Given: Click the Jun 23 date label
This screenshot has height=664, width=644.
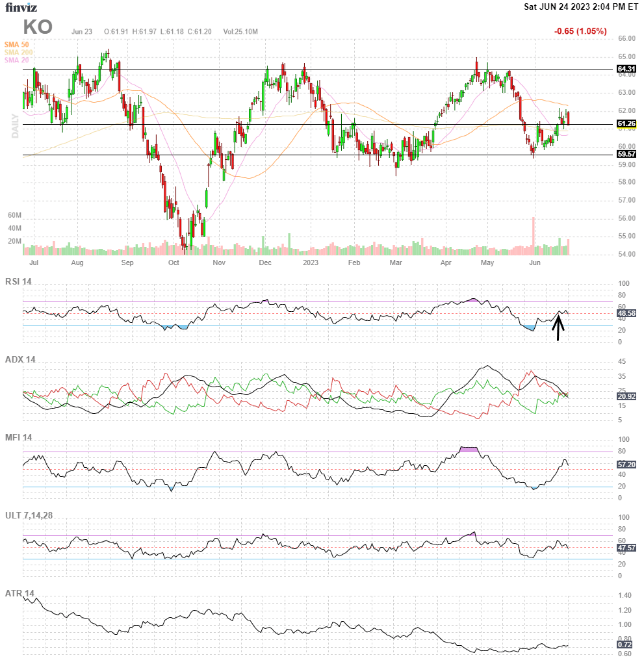Looking at the screenshot, I should click(82, 31).
